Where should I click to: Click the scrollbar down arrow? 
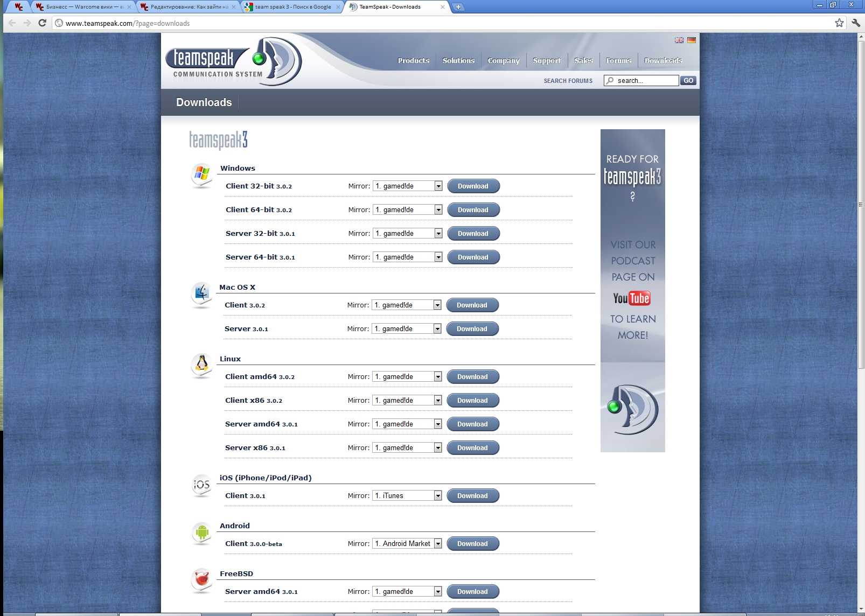click(861, 608)
